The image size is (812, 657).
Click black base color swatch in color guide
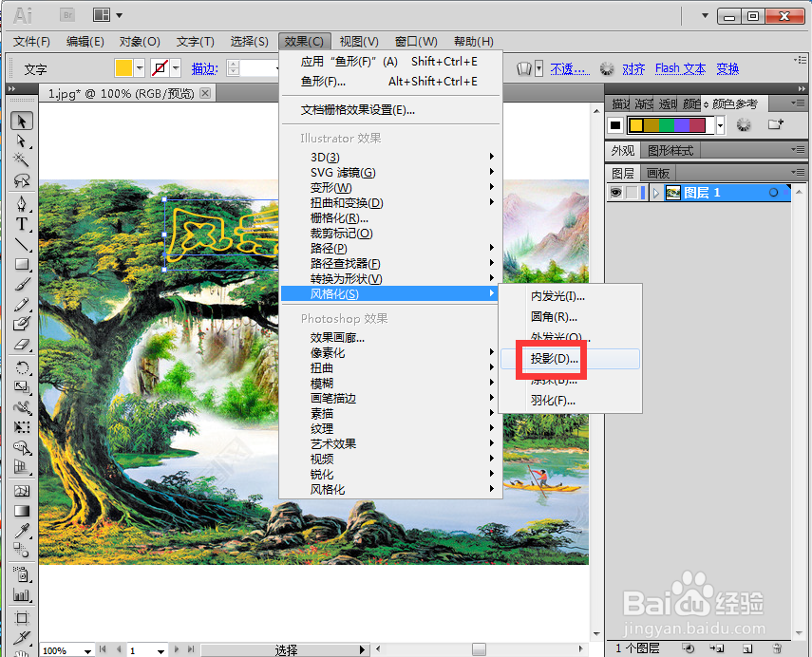tap(615, 124)
